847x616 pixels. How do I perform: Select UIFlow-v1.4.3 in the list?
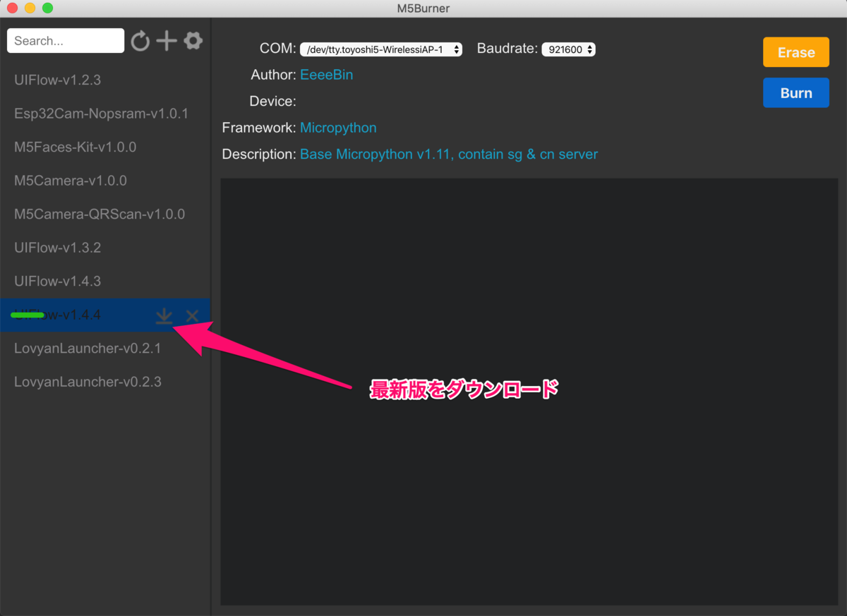[x=105, y=281]
